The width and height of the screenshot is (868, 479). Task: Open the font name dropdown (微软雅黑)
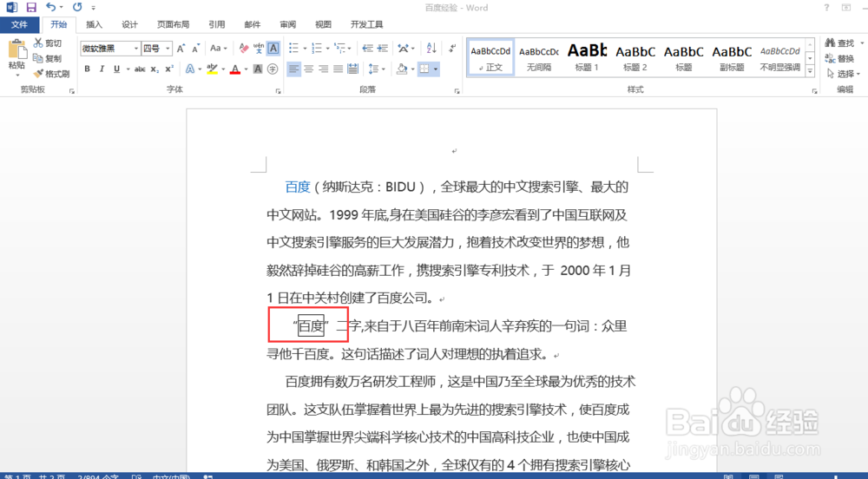click(135, 49)
